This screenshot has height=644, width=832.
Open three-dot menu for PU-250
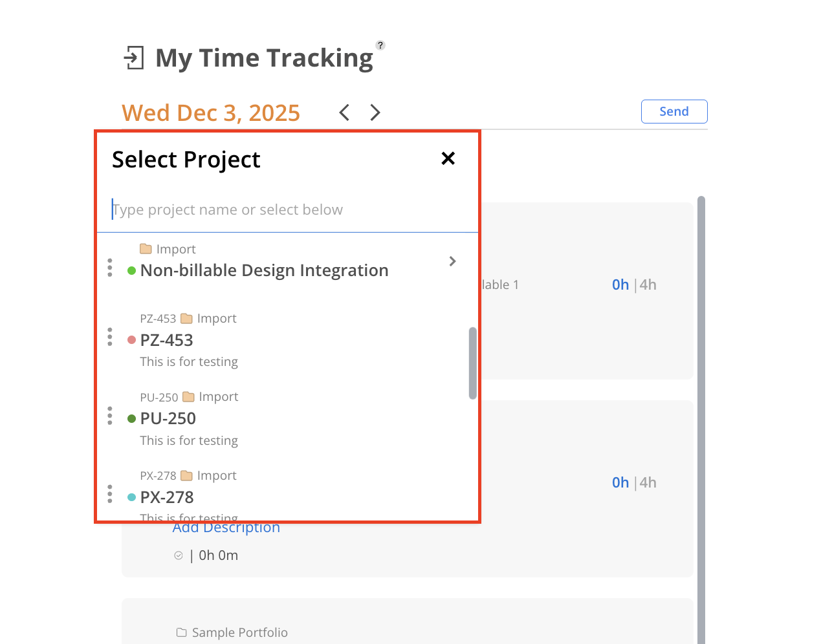click(110, 416)
